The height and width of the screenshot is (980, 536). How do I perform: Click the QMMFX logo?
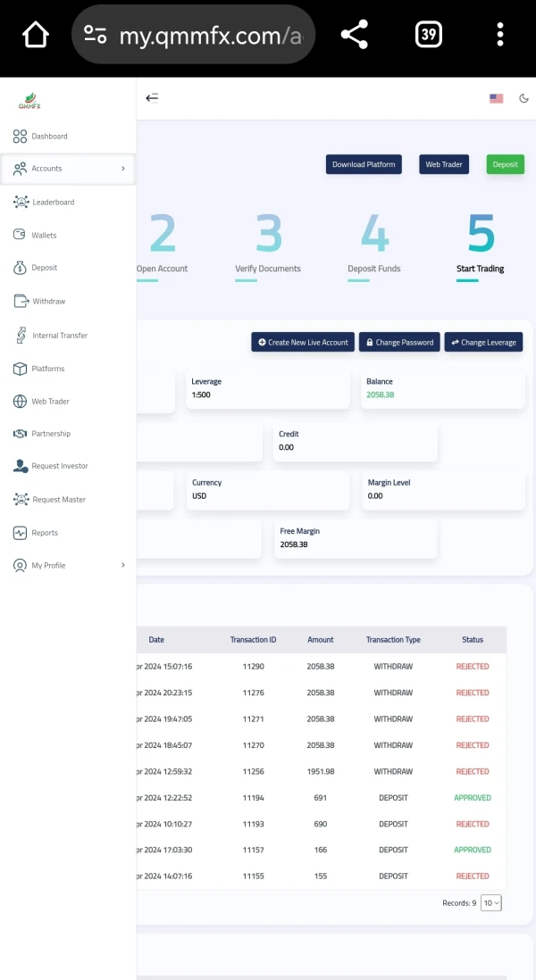[29, 101]
